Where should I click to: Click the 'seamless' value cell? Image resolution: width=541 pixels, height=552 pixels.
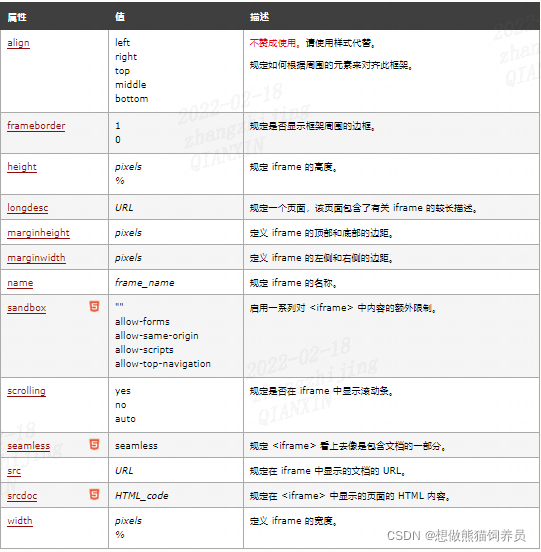pyautogui.click(x=136, y=446)
